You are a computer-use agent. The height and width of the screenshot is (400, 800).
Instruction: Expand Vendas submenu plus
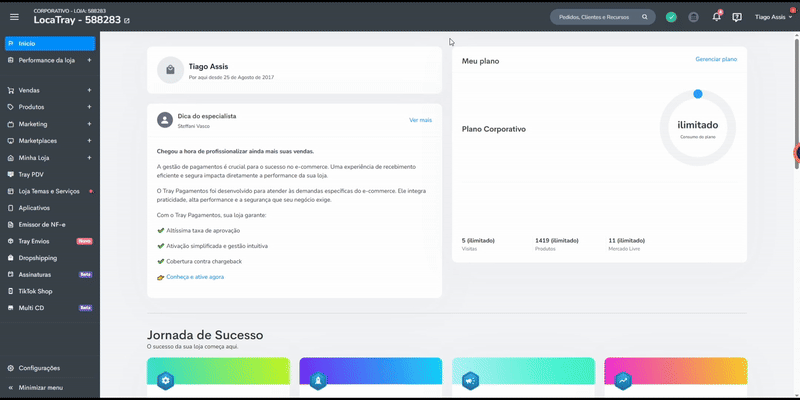[89, 90]
